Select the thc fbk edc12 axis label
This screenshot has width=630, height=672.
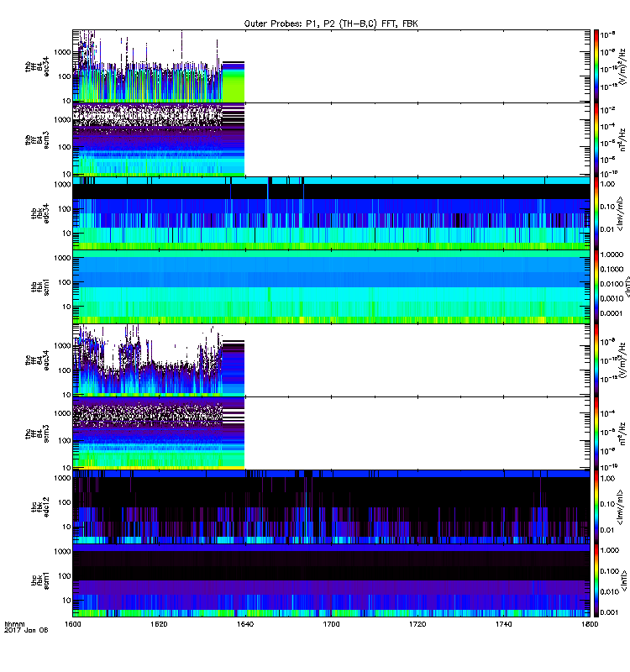[40, 507]
